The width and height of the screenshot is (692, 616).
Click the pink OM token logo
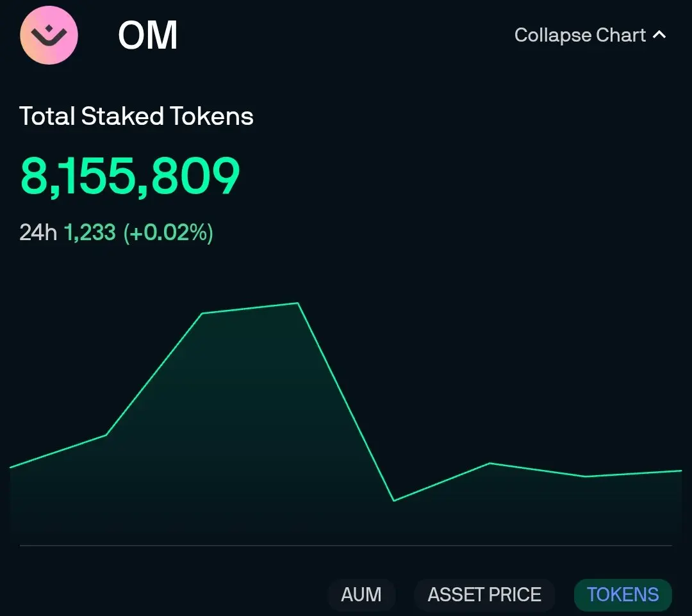(x=49, y=35)
